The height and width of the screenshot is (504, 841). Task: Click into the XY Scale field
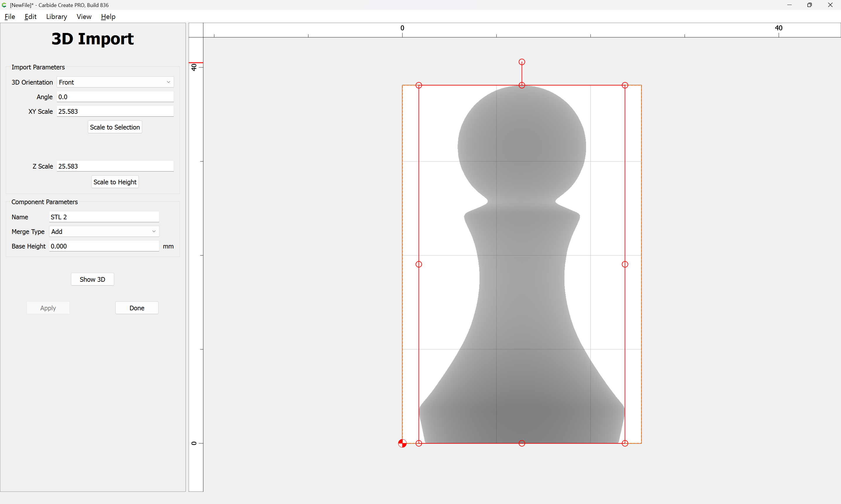click(115, 111)
